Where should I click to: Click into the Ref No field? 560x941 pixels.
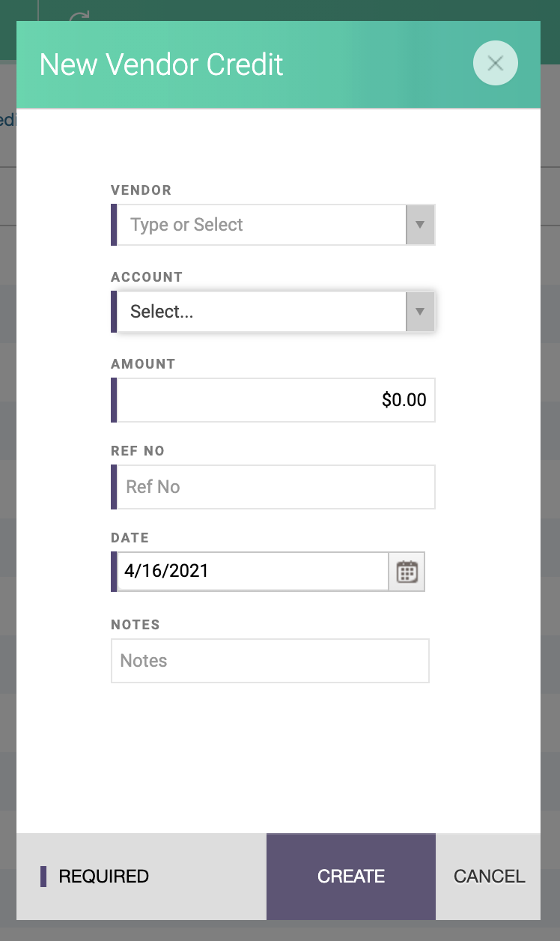pos(276,487)
